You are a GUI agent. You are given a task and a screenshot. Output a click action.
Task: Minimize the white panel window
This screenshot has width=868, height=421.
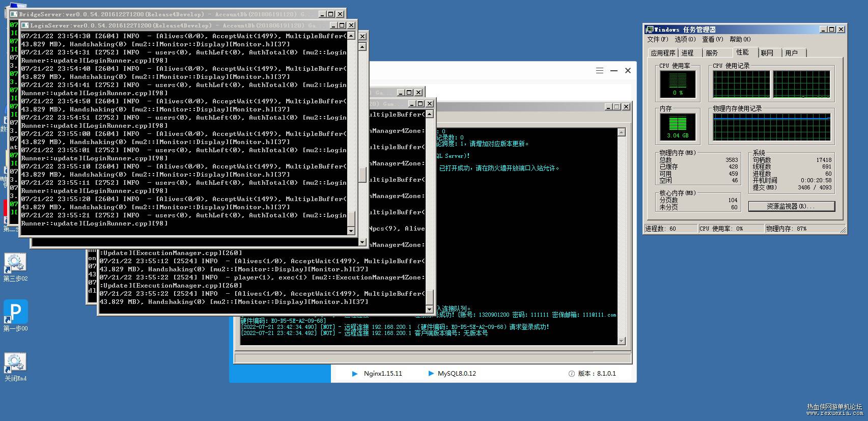pos(614,71)
